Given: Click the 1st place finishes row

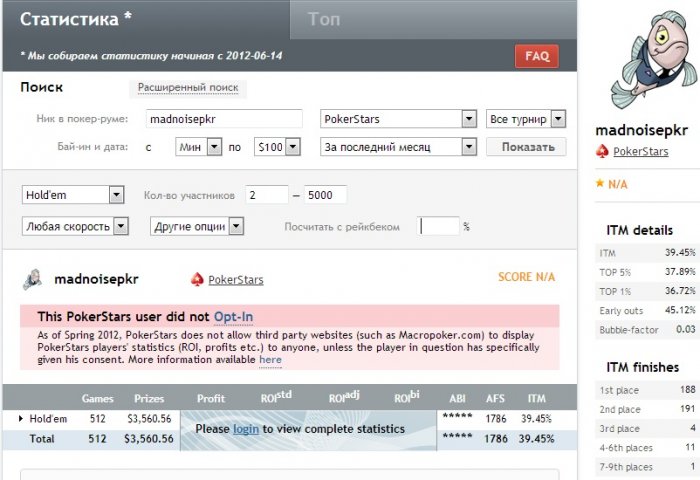Looking at the screenshot, I should (x=647, y=390).
